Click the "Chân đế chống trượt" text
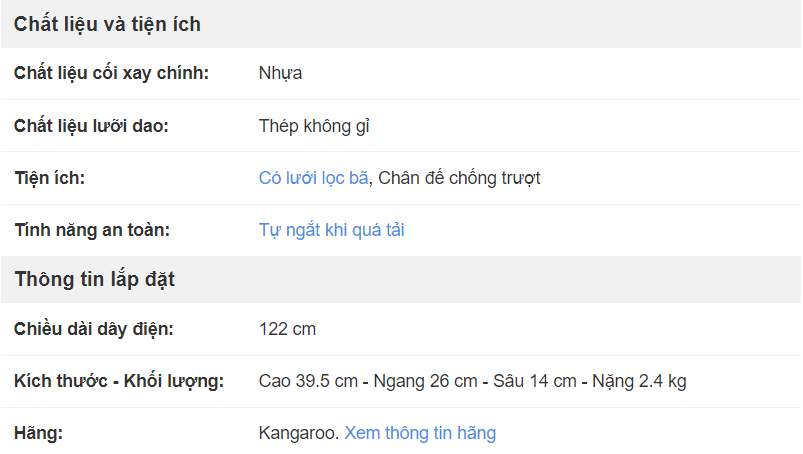The image size is (803, 454). click(459, 178)
